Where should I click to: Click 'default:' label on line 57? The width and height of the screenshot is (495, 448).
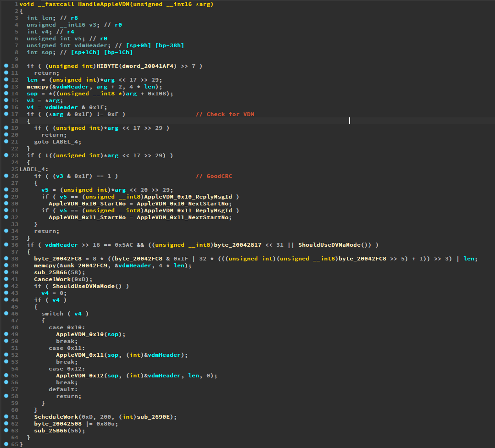pos(63,389)
